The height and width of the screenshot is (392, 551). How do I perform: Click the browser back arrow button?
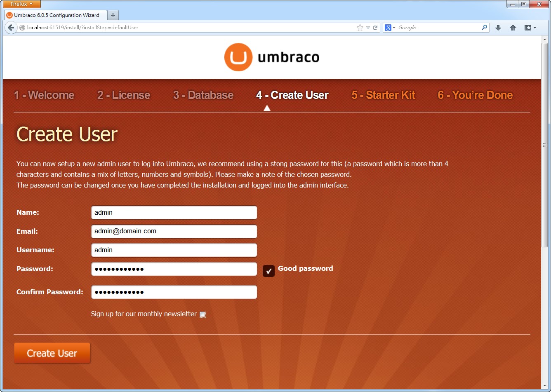coord(11,28)
